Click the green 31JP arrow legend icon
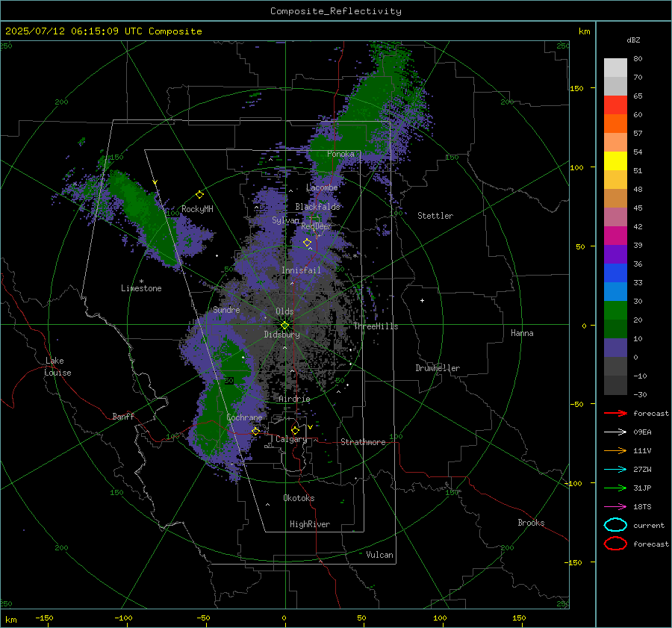Screen dimensions: 672x628 point(615,488)
